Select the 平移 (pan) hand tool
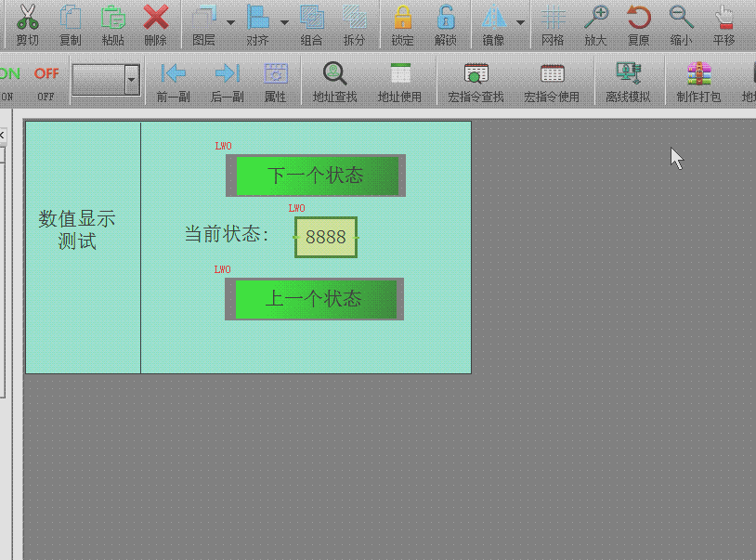The width and height of the screenshot is (756, 560). pos(723,19)
